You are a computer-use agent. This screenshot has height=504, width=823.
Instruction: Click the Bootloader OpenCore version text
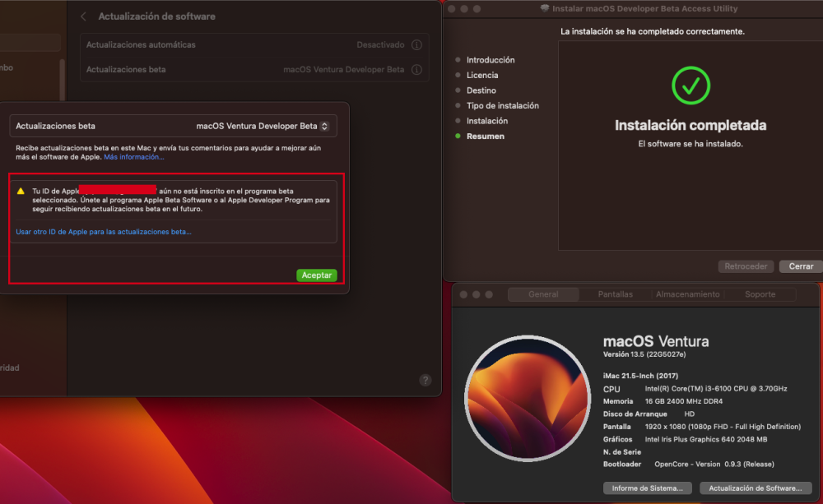(714, 465)
